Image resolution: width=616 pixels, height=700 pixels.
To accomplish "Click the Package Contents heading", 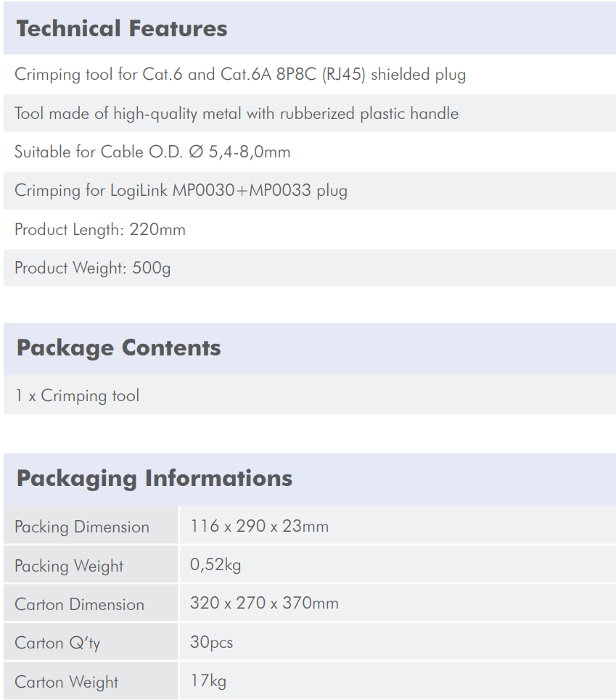I will (x=119, y=347).
